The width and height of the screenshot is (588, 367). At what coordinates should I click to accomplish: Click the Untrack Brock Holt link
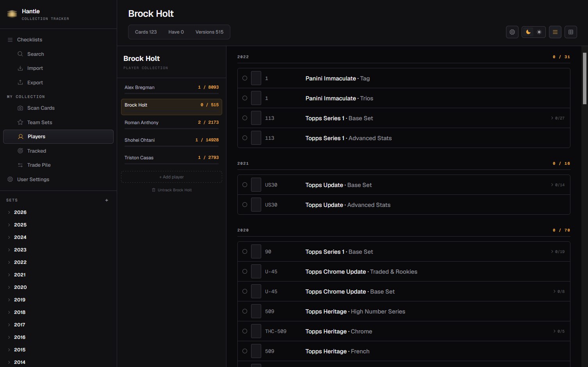[172, 190]
